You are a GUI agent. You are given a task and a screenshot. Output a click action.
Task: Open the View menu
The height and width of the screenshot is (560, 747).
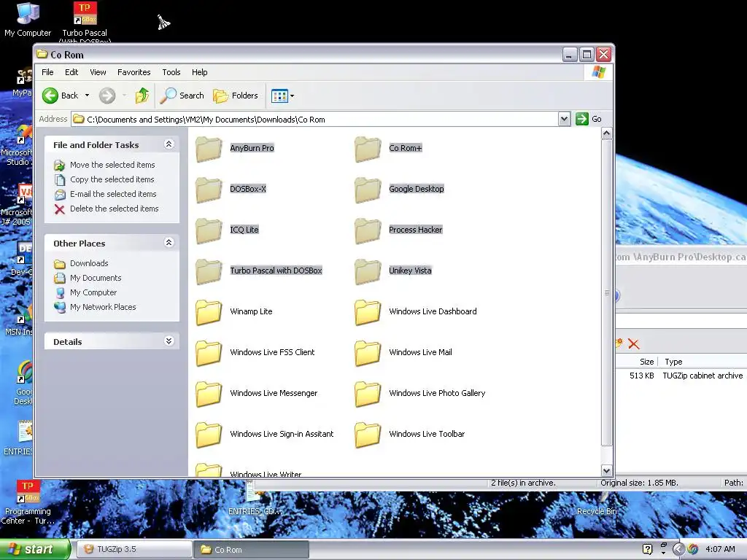[x=98, y=72]
